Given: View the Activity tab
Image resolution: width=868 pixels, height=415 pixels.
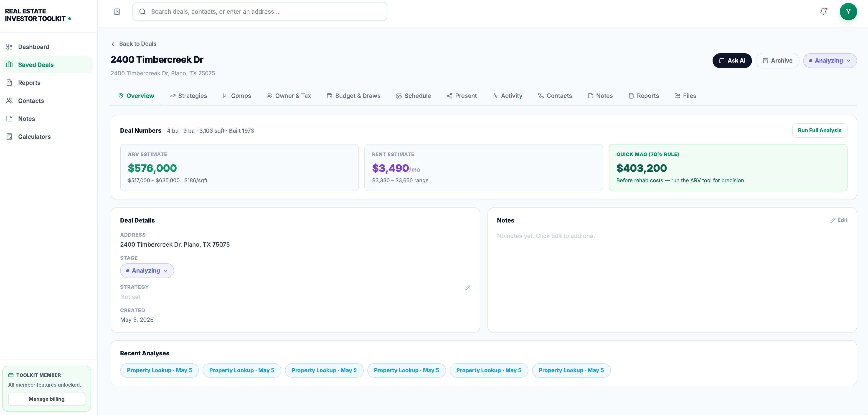Looking at the screenshot, I should click(508, 96).
